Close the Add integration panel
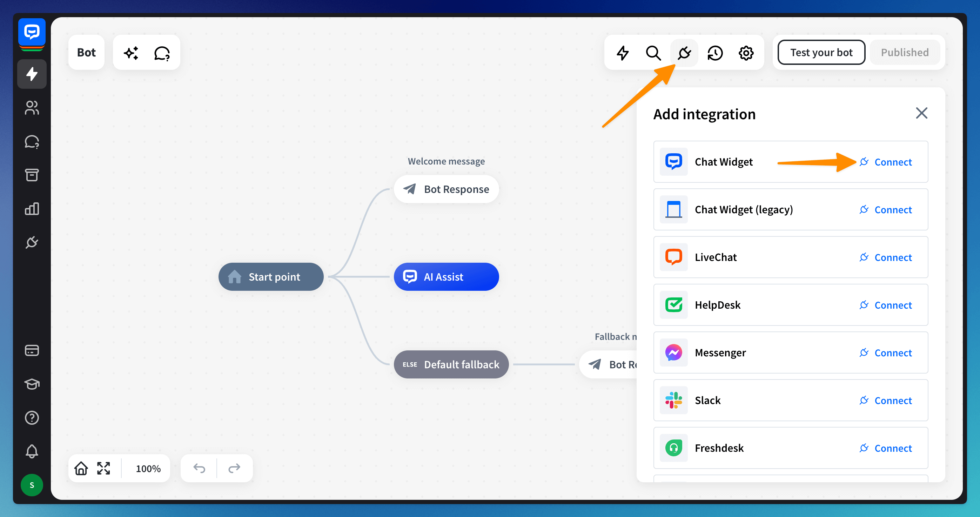Viewport: 980px width, 517px height. click(x=921, y=113)
